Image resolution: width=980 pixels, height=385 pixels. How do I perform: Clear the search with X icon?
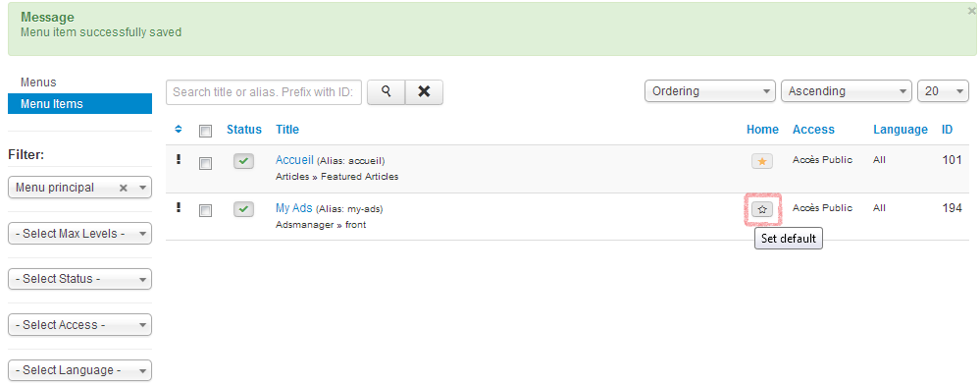(424, 92)
